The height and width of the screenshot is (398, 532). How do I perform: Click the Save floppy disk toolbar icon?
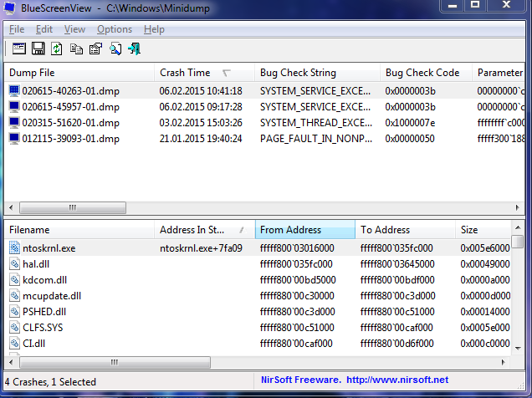38,49
